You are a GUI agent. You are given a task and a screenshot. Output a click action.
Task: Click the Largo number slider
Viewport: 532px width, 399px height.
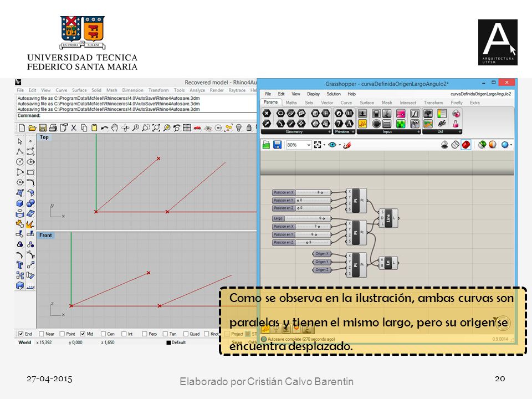coord(301,218)
